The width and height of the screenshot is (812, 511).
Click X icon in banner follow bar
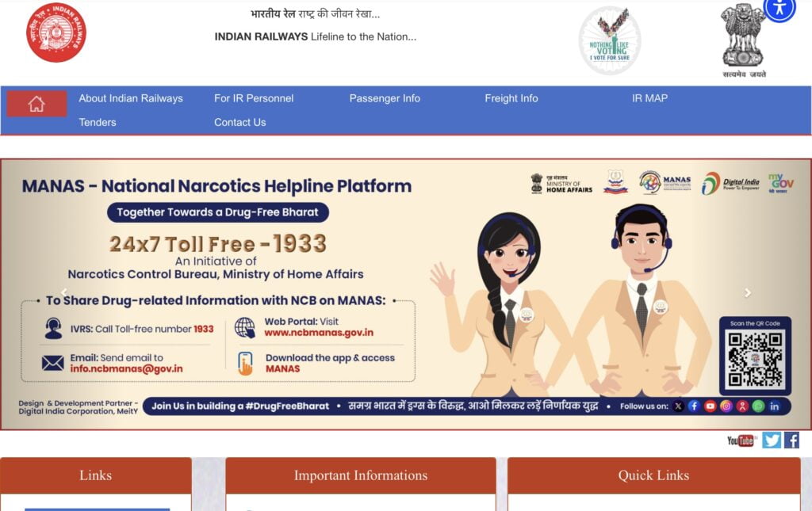click(678, 406)
